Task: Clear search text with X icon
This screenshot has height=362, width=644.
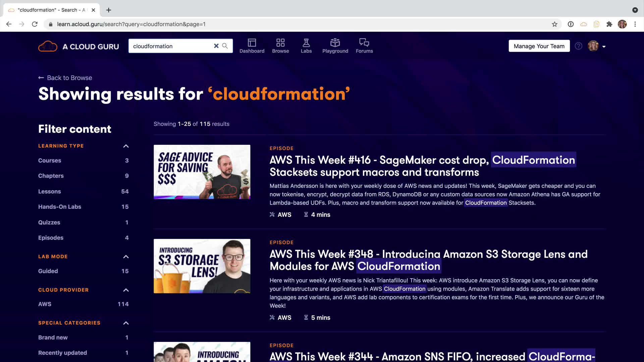Action: tap(216, 46)
